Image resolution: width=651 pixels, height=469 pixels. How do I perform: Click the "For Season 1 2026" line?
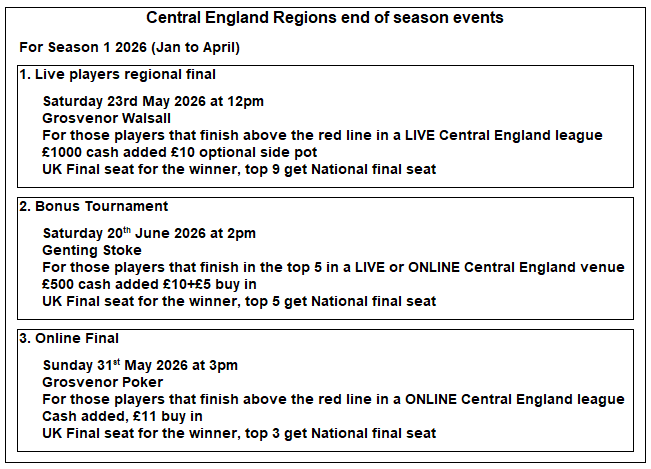(130, 47)
